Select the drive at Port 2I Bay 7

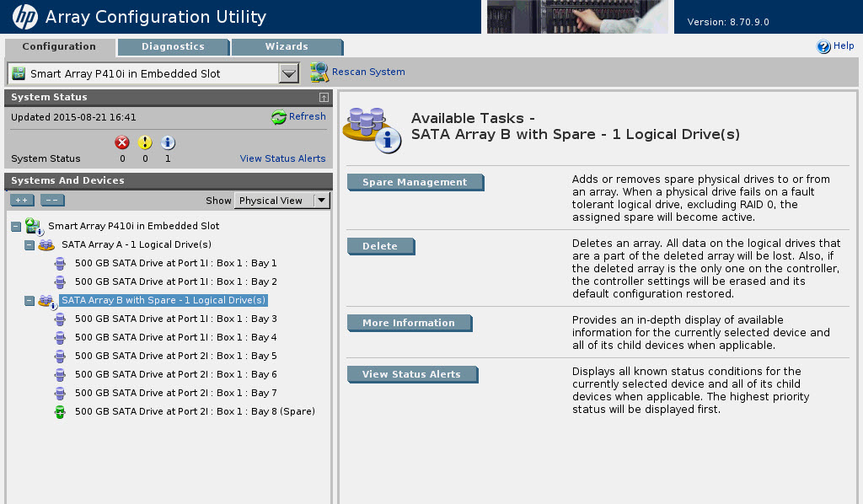175,393
